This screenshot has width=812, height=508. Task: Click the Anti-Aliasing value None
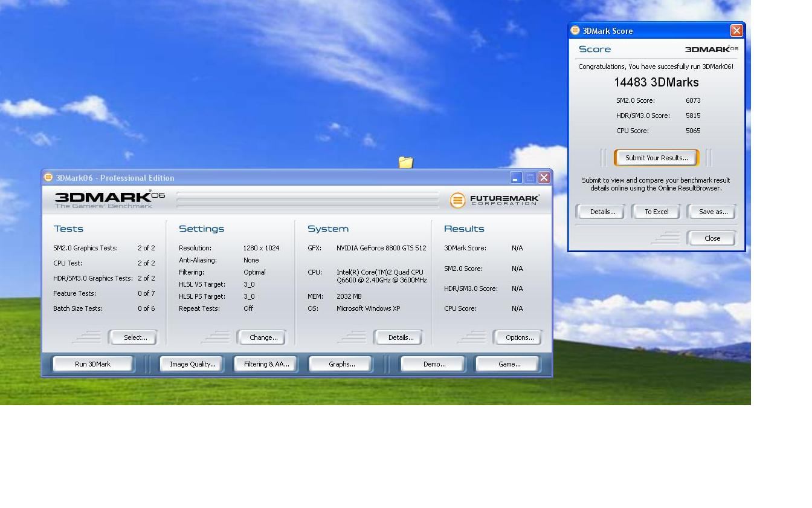pos(251,260)
